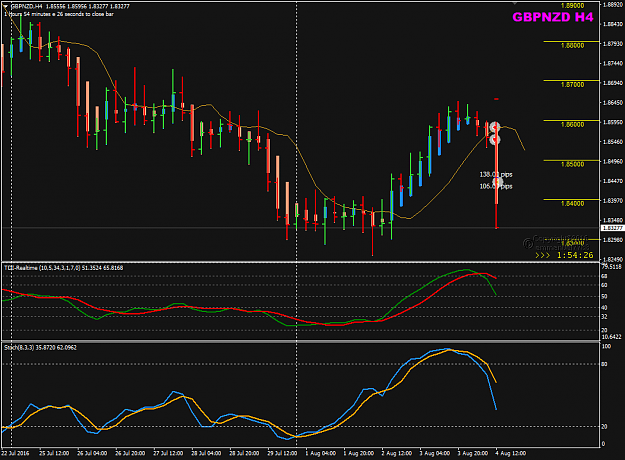Click the yellow 1:54:26 countdown timer
The width and height of the screenshot is (625, 460).
point(575,255)
